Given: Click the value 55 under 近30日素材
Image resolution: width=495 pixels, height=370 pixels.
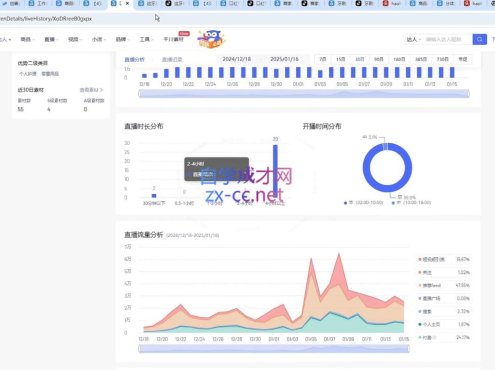Looking at the screenshot, I should [21, 109].
